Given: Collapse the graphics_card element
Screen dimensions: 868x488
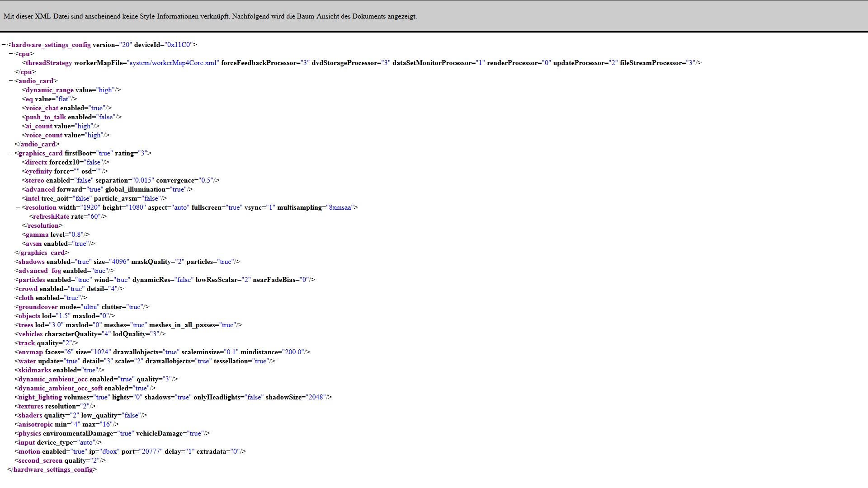Looking at the screenshot, I should pos(11,153).
